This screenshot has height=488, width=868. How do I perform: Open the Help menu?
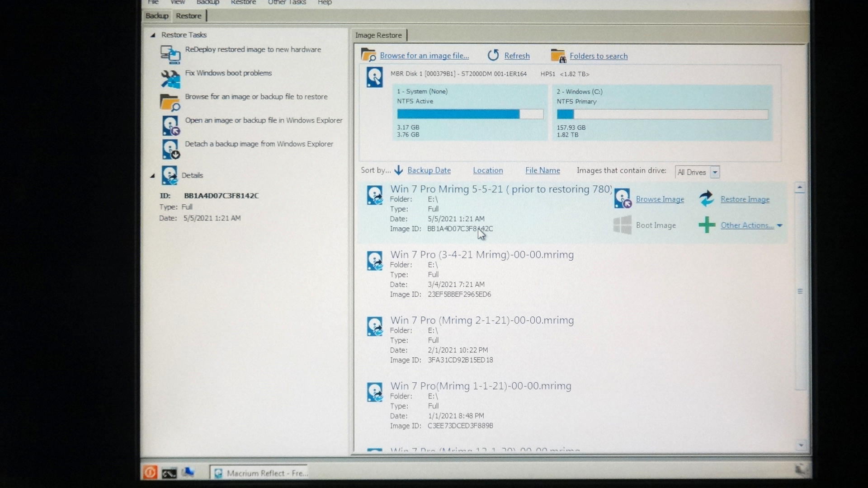coord(325,2)
